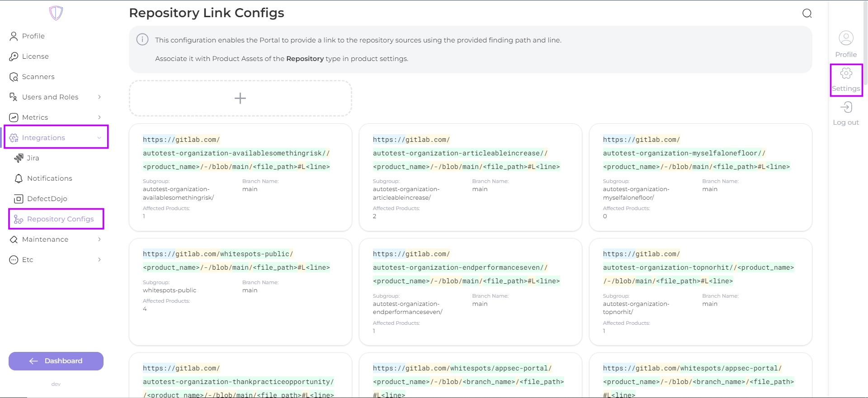Click the shield logo at top left
The width and height of the screenshot is (868, 398).
(x=56, y=13)
